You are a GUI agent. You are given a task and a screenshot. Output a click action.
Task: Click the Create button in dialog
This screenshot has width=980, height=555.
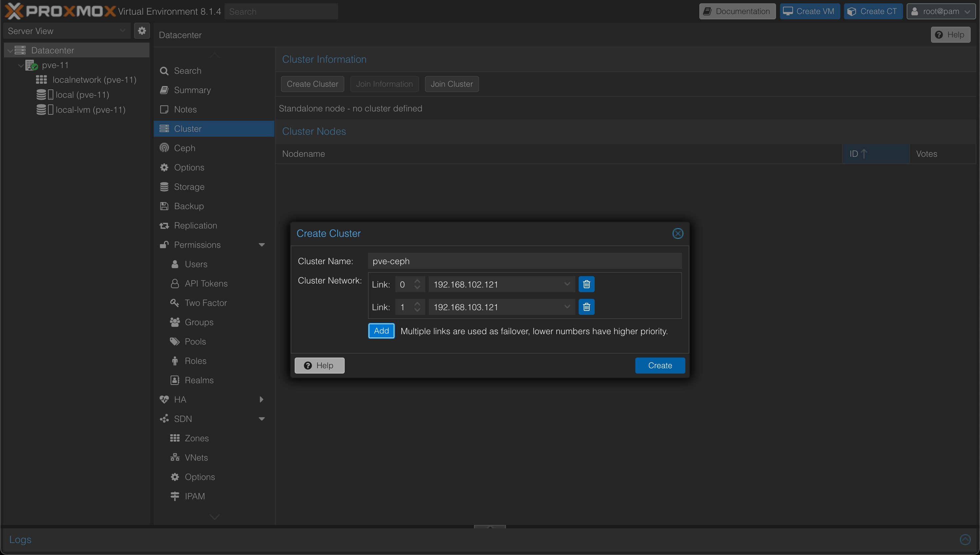pos(660,365)
